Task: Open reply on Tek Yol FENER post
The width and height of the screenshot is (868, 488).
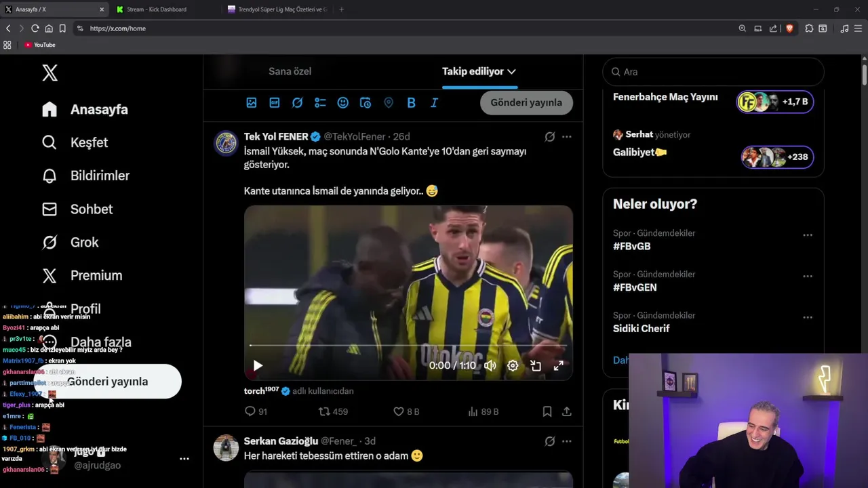Action: (256, 411)
